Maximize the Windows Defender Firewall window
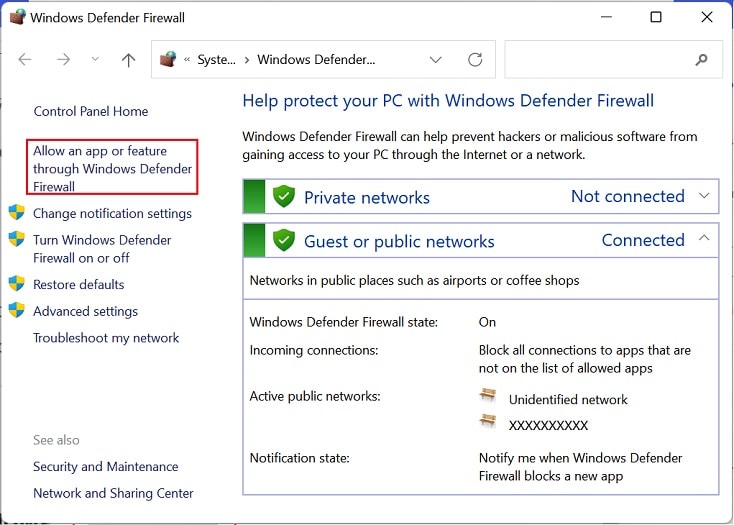 click(656, 17)
